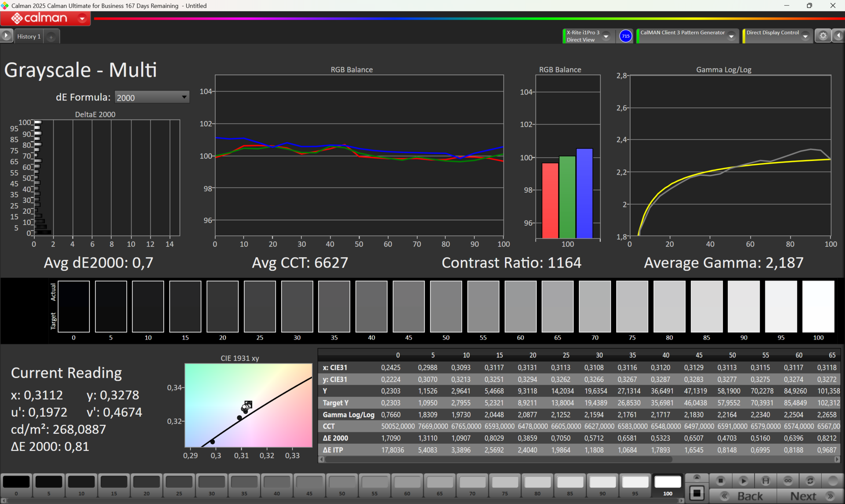
Task: Add a new history tab
Action: pos(51,37)
